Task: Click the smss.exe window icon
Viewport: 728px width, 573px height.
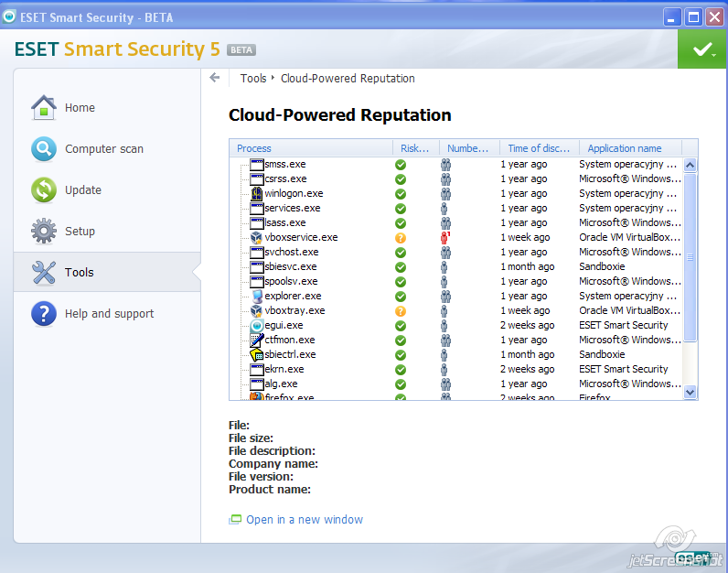Action: 256,164
